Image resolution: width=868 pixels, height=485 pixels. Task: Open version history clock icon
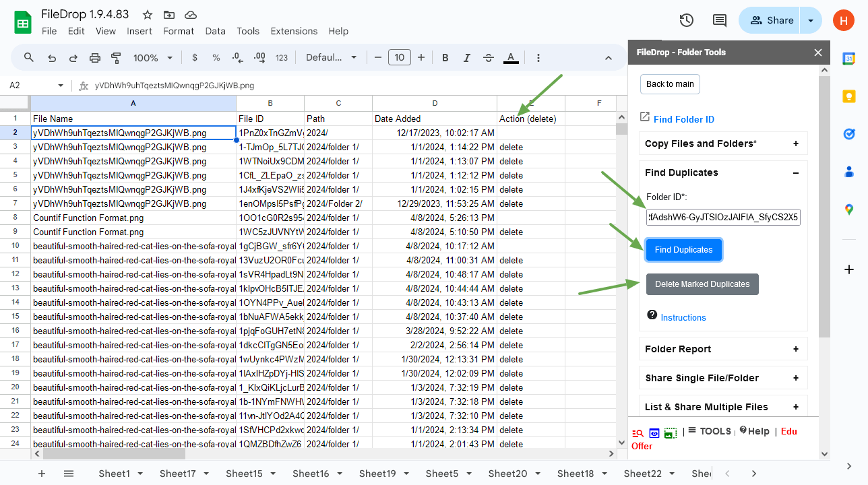coord(687,20)
